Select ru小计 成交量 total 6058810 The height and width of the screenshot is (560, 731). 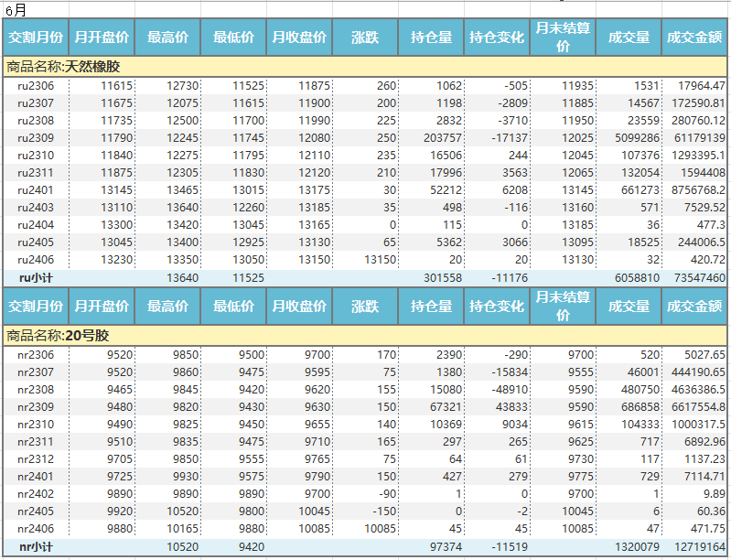point(637,278)
